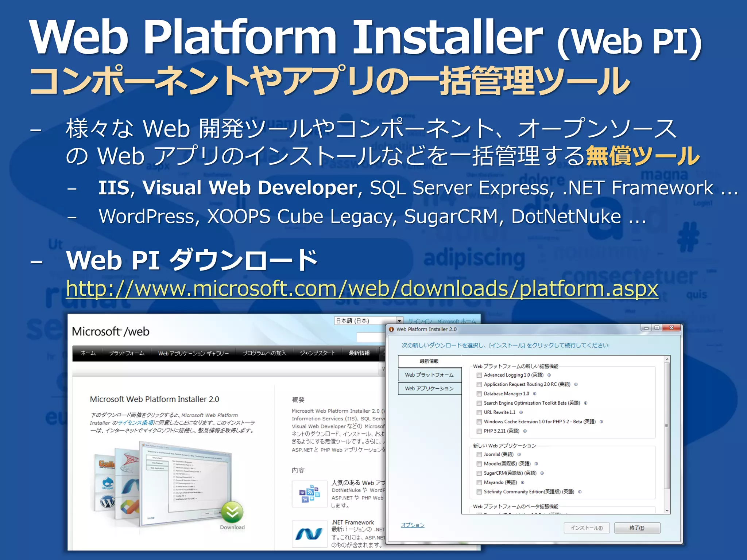Click info icon beside Moodle

536,464
